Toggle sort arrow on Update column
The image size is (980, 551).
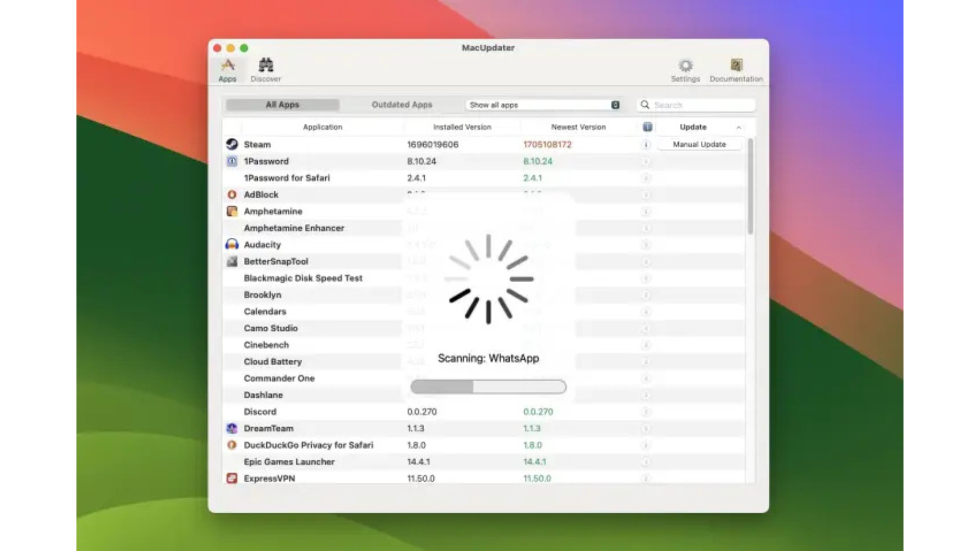point(739,127)
